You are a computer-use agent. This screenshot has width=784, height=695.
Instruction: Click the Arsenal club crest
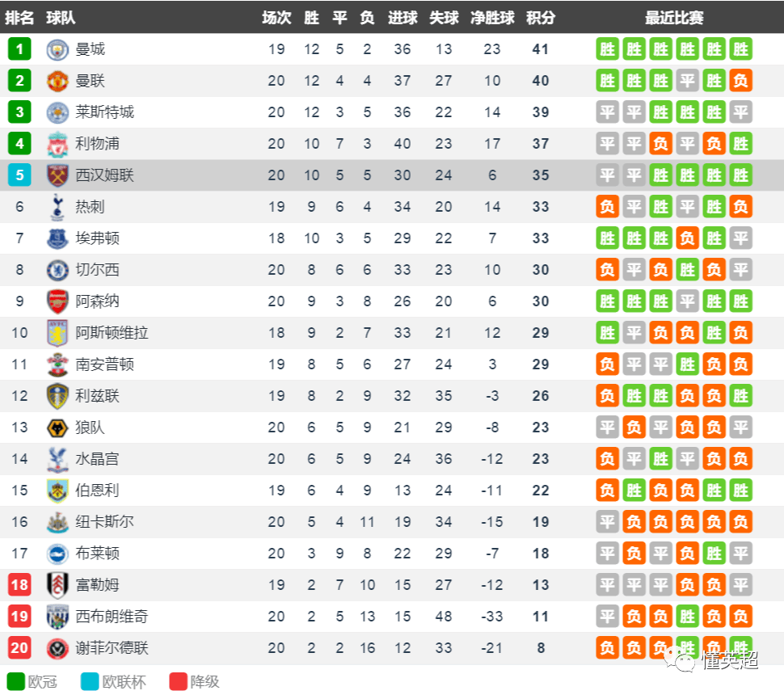pos(57,301)
